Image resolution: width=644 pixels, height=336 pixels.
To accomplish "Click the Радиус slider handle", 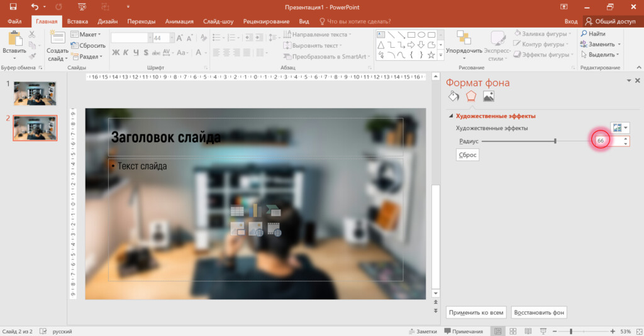I will tap(555, 141).
